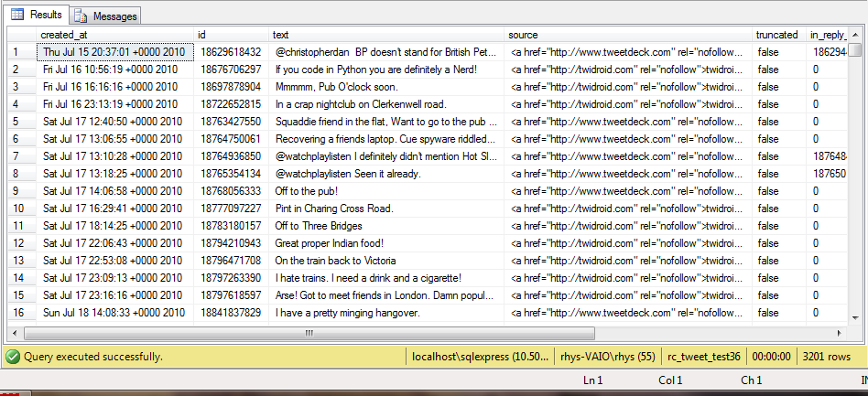Click the grid icon on Results tab
This screenshot has width=868, height=396.
click(x=17, y=16)
